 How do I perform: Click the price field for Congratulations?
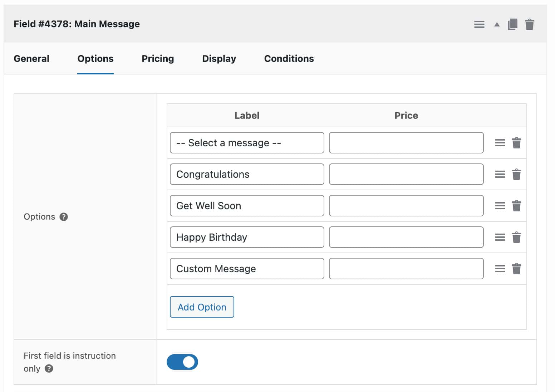click(406, 174)
